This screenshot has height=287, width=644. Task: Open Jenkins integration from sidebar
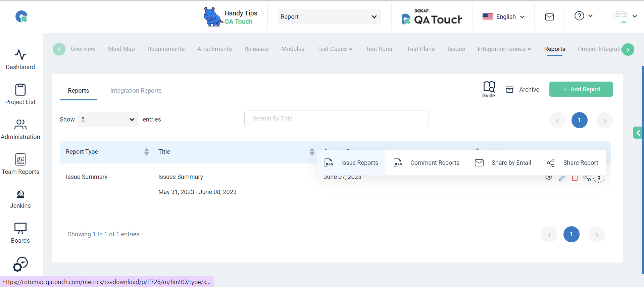click(20, 199)
